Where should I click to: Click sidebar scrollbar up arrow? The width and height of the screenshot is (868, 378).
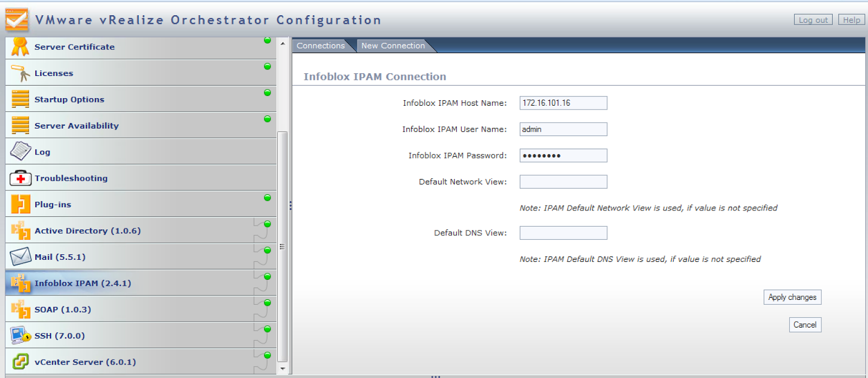(x=282, y=43)
